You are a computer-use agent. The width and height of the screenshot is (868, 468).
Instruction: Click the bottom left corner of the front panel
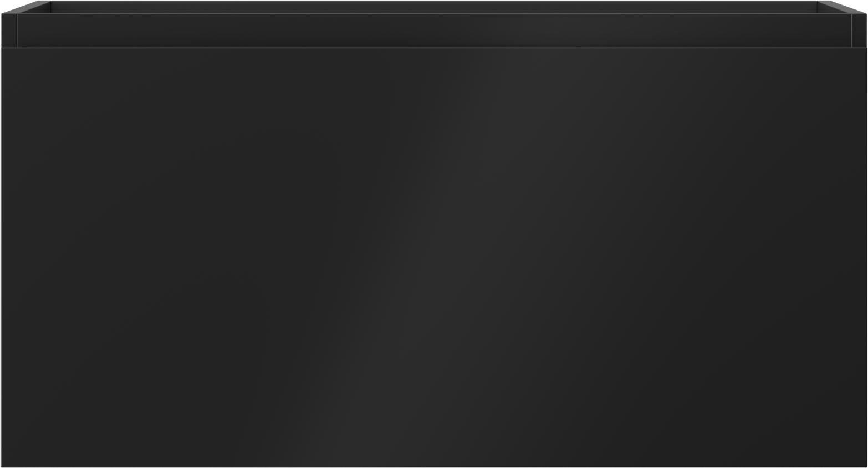(3, 466)
